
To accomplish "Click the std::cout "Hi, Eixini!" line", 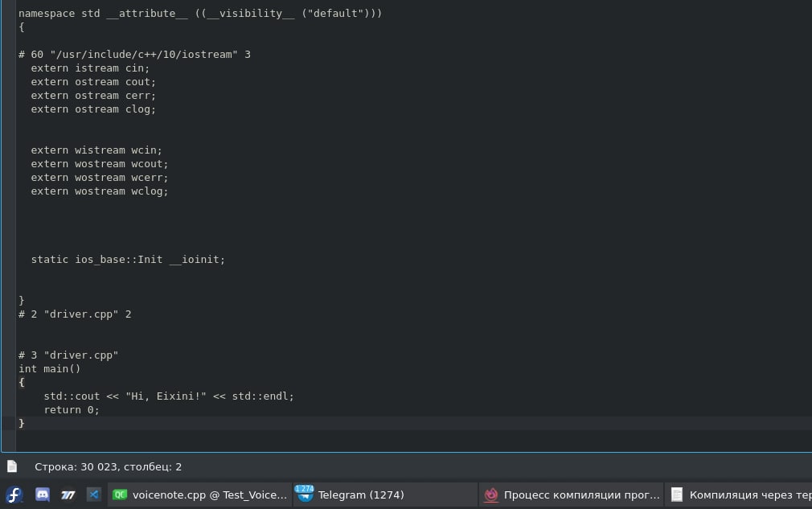I will [x=169, y=396].
